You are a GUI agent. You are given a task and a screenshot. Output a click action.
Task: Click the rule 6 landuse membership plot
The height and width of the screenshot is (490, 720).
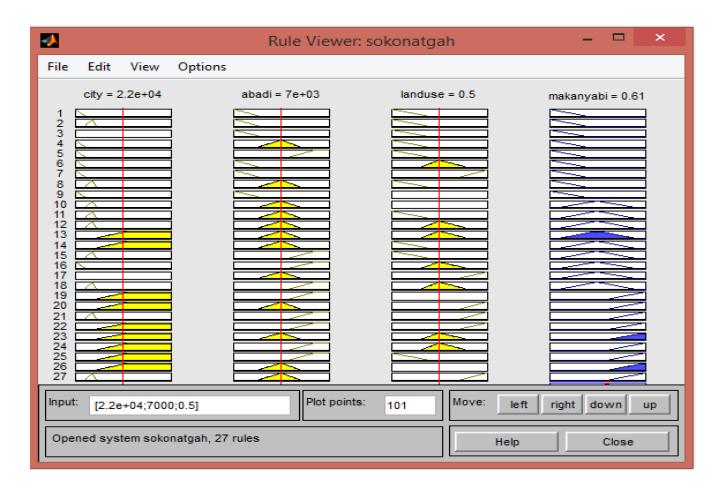(x=439, y=164)
